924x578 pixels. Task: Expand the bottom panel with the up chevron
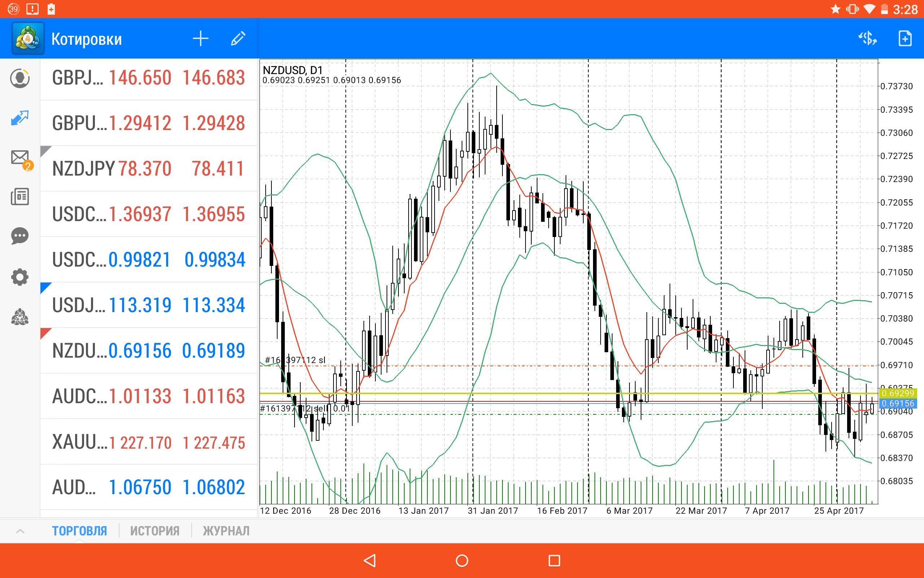(20, 531)
